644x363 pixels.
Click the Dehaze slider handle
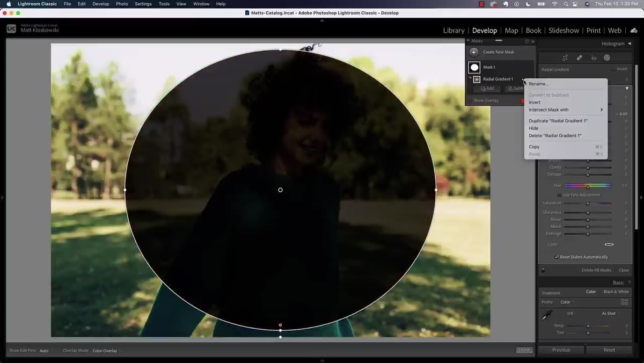(x=588, y=175)
